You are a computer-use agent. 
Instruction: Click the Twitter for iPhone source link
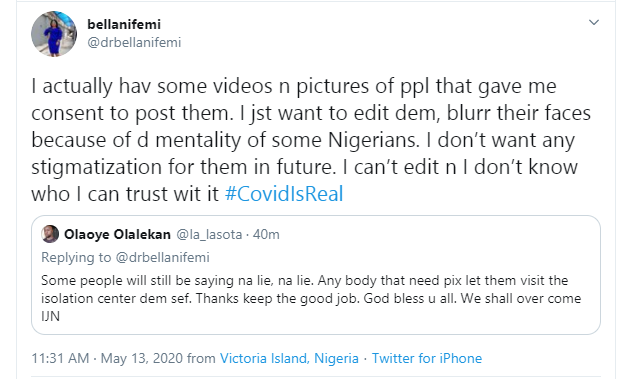point(427,358)
